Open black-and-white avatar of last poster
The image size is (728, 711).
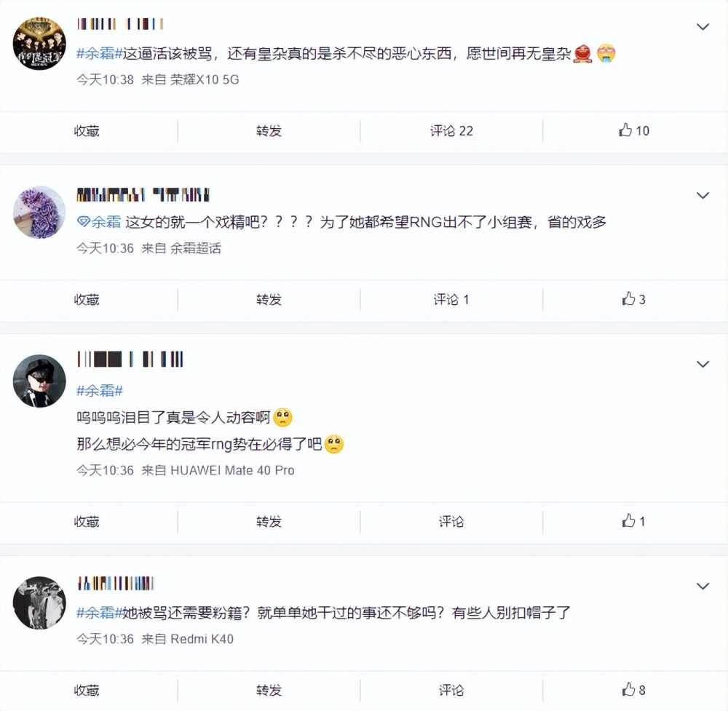click(39, 603)
